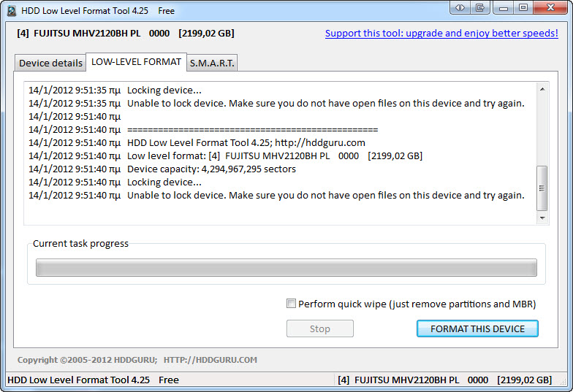Screen dimensions: 573x392
Task: Maximize the HDD Low Level Format window
Action: pyautogui.click(x=523, y=7)
